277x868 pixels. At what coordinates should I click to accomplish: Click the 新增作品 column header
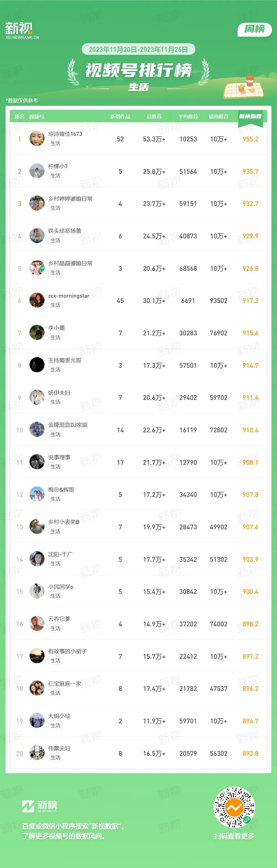[x=120, y=117]
